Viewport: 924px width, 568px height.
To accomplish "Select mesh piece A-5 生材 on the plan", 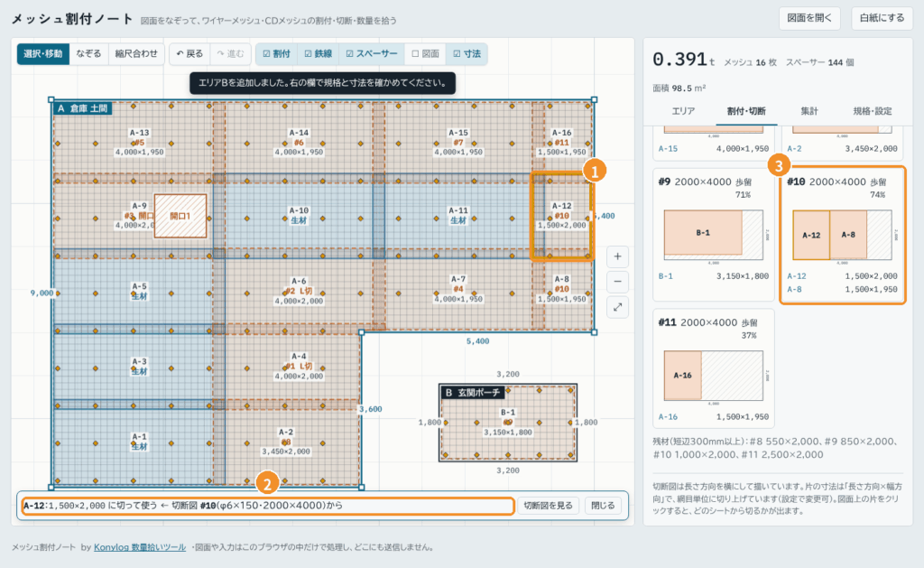I will pos(139,291).
